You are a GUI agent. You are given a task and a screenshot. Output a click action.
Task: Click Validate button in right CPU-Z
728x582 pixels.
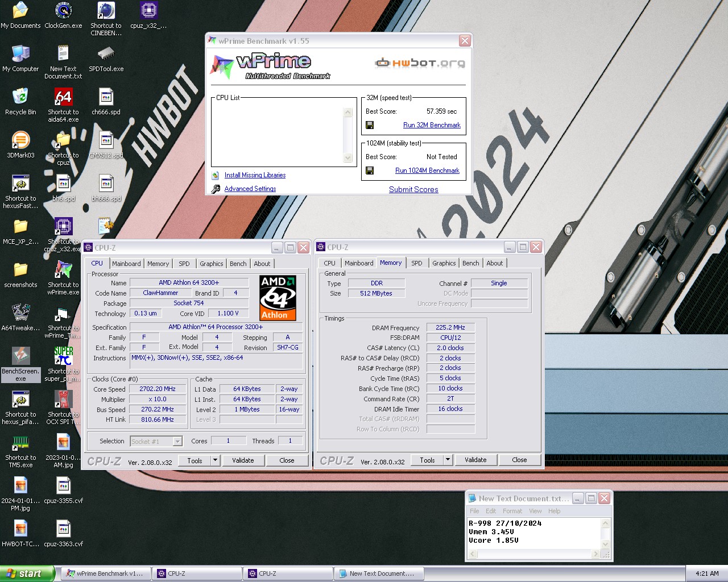tap(475, 460)
